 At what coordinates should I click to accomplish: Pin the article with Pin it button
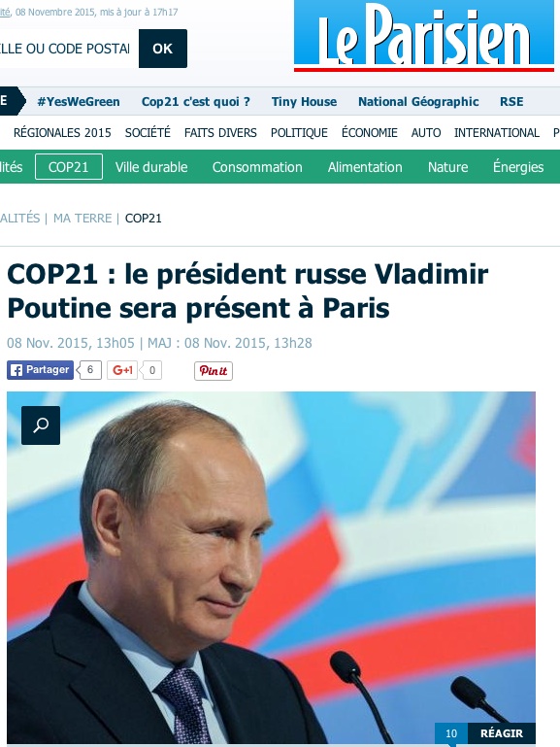point(214,371)
